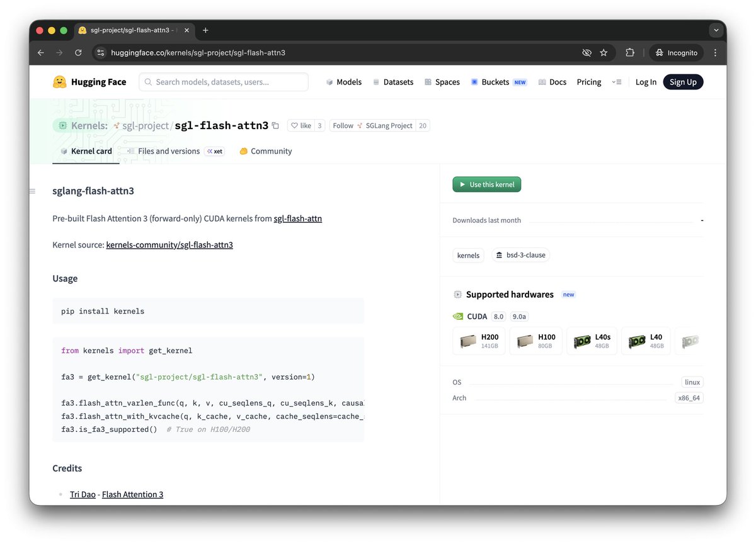Click the Spaces rocket icon
Viewport: 756px width, 544px height.
tap(428, 82)
